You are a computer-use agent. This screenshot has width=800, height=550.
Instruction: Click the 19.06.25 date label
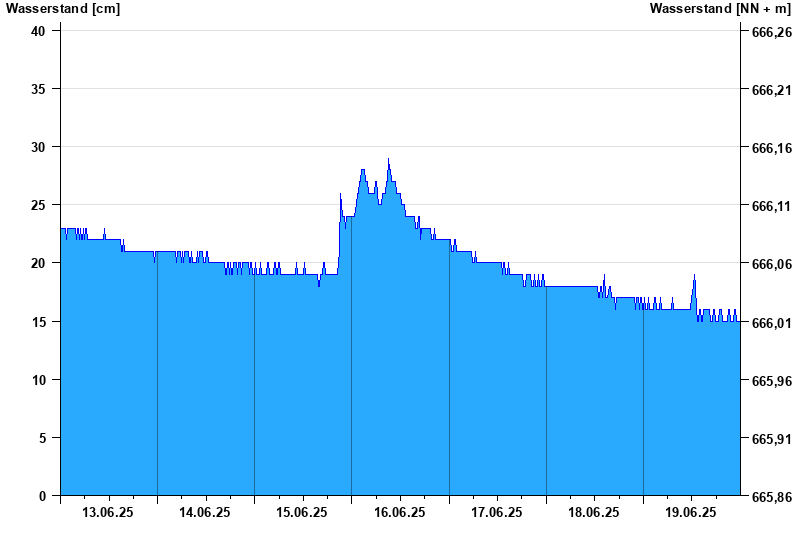691,512
